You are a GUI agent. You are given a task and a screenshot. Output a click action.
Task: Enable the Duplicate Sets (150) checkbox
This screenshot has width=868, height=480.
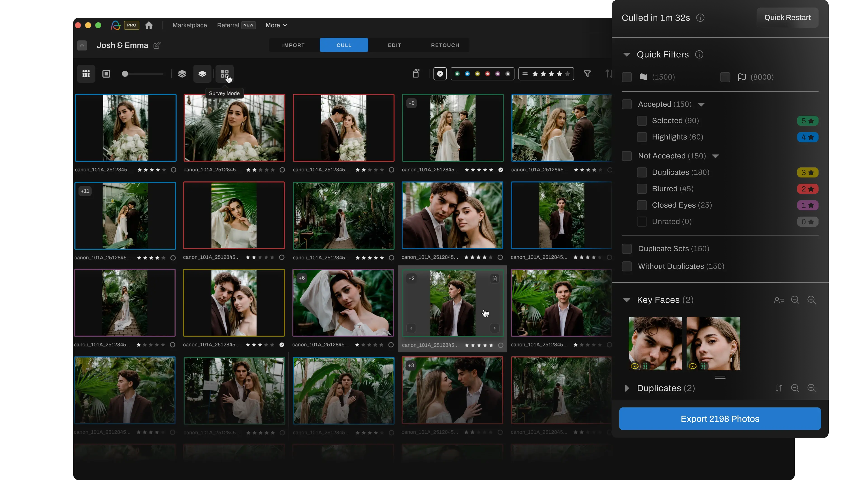(626, 249)
